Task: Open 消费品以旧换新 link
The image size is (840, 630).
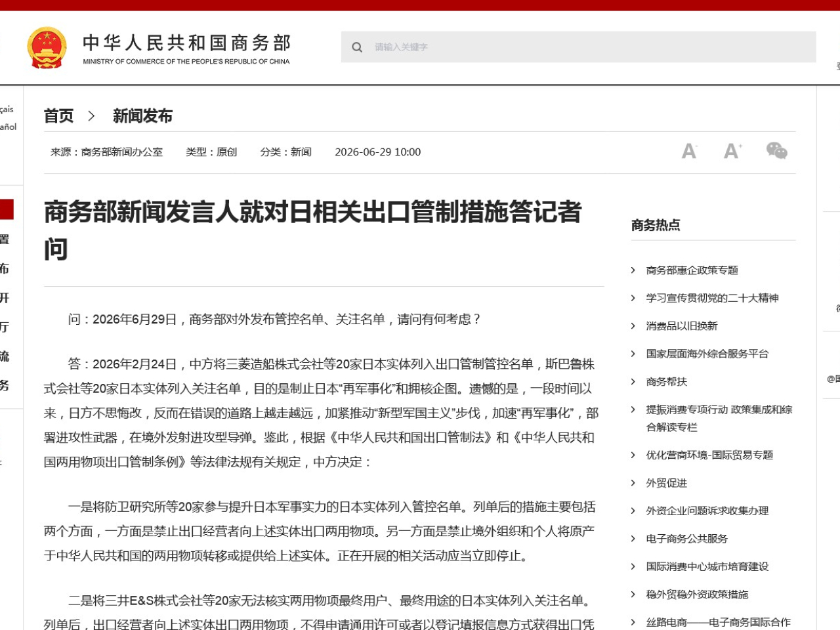Action: point(682,326)
